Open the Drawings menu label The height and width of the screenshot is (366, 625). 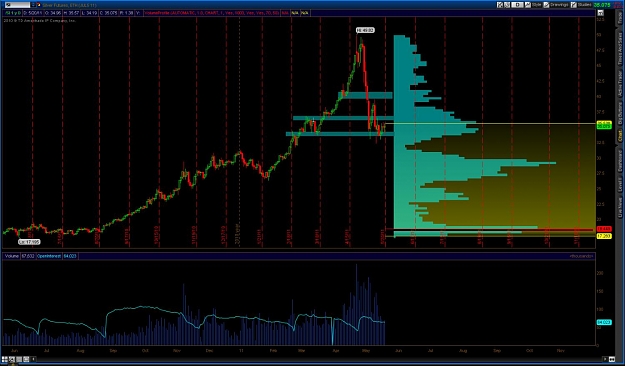click(x=559, y=5)
